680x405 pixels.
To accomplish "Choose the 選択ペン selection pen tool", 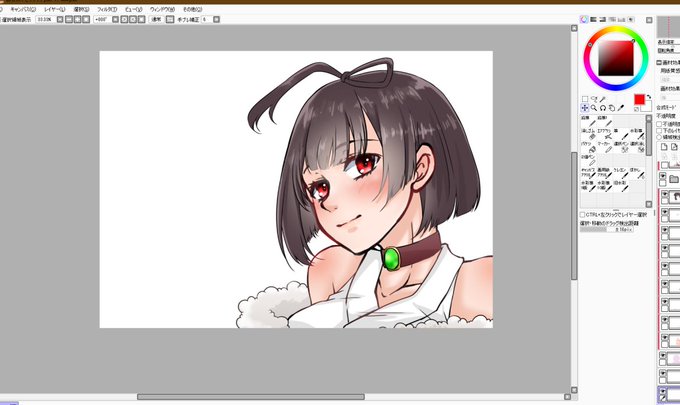I will 621,147.
